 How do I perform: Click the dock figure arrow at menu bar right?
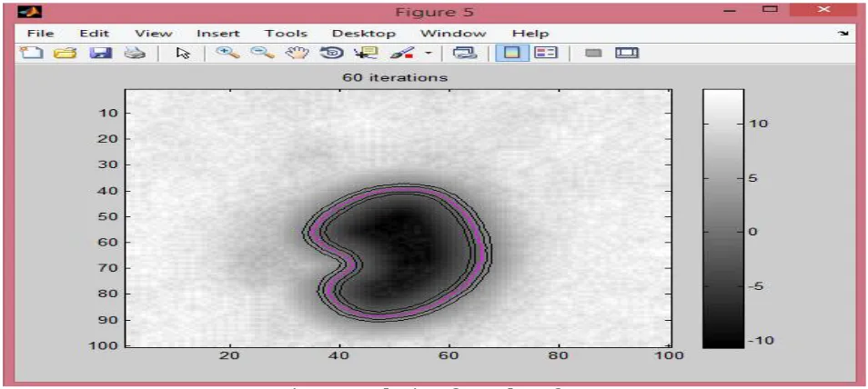coord(843,34)
